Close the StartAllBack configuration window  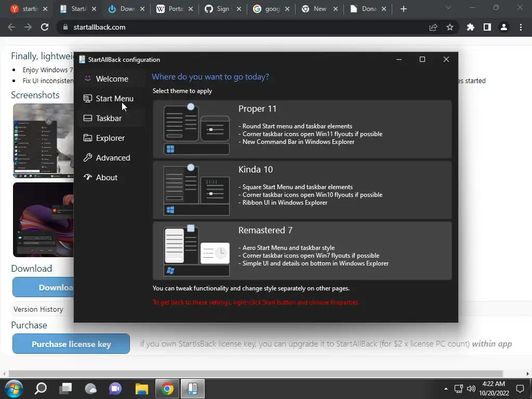click(x=446, y=59)
